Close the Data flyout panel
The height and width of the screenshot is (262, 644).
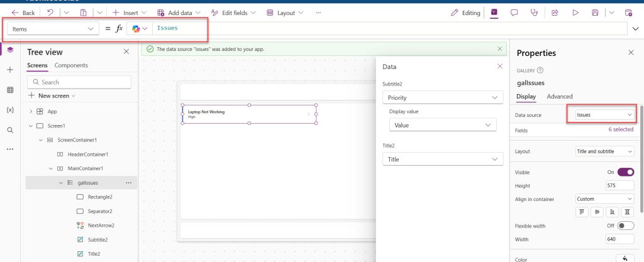500,67
